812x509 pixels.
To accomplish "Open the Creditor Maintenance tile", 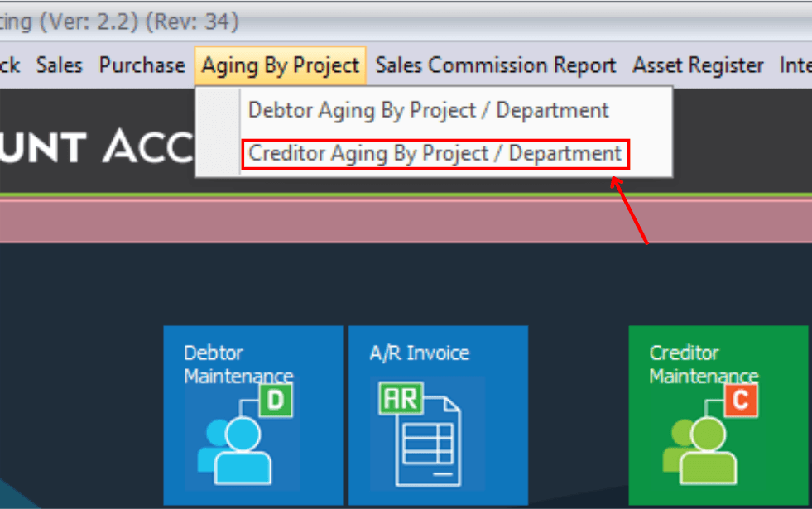I will tap(718, 414).
